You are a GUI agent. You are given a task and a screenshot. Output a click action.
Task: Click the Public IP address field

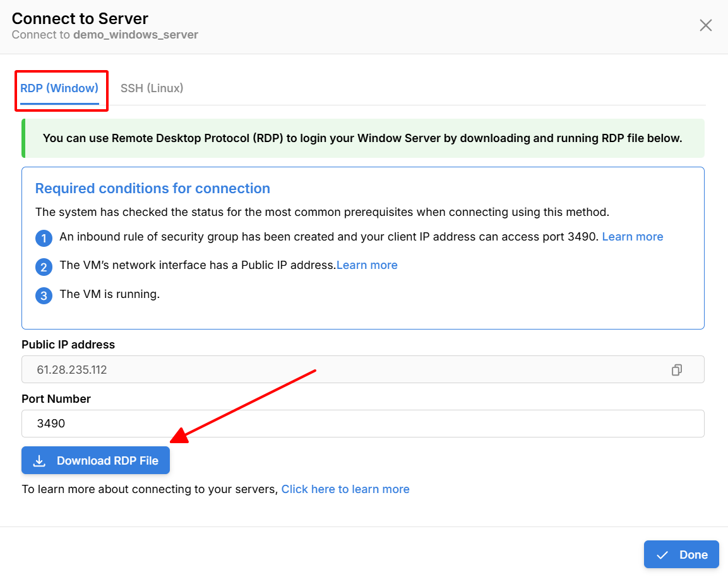[x=341, y=370]
